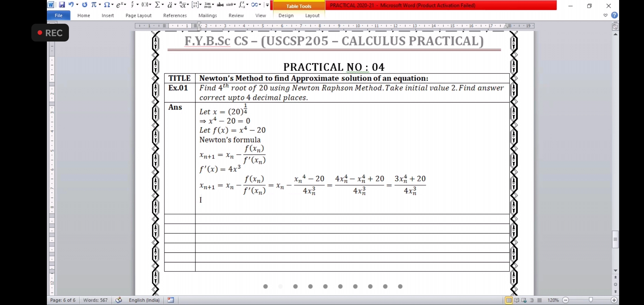The image size is (644, 305).
Task: Open Customize Quick Access Toolbar dropdown
Action: [267, 5]
